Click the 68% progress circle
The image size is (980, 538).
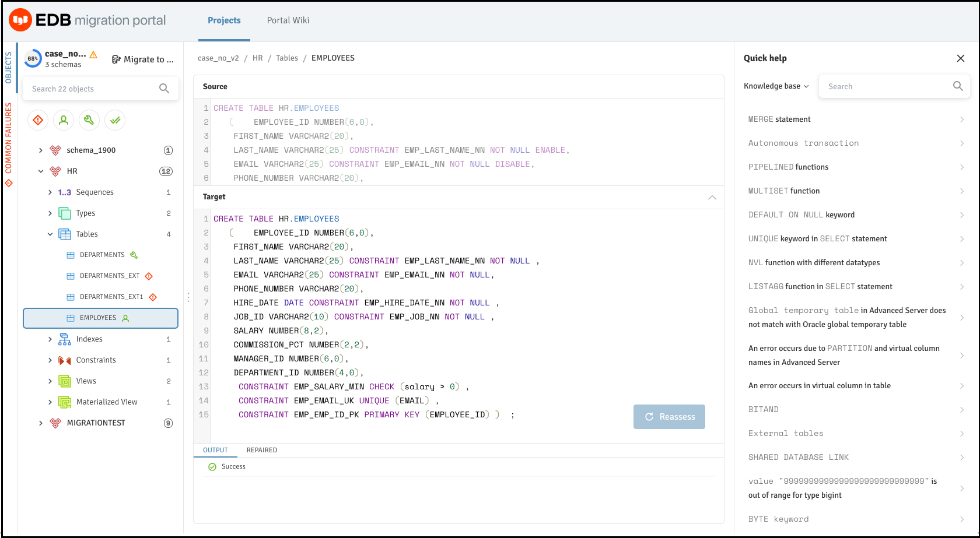33,58
